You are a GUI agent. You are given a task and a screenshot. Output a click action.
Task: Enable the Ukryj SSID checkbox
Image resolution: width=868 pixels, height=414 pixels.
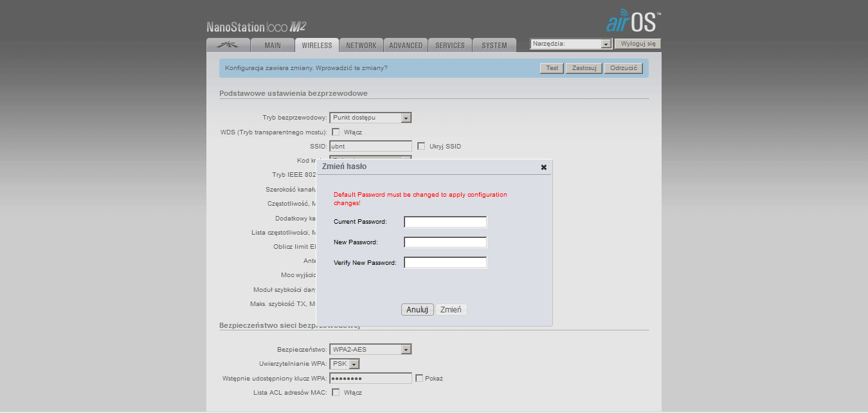(421, 146)
